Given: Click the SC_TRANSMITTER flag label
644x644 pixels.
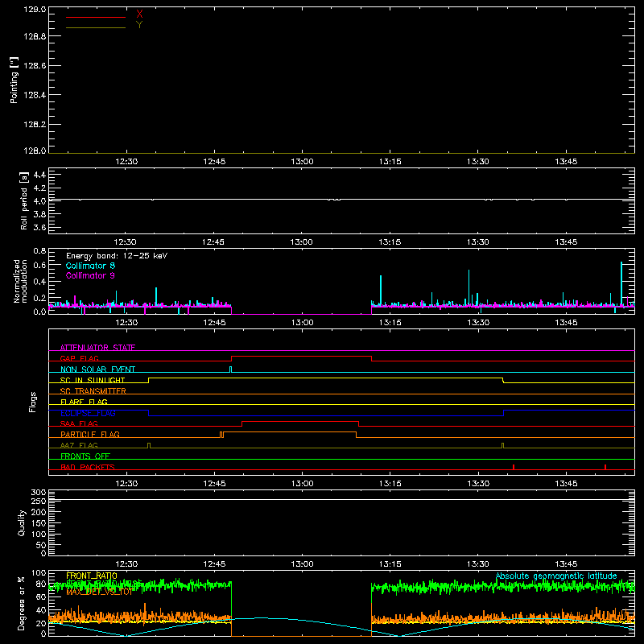Looking at the screenshot, I should 93,391.
